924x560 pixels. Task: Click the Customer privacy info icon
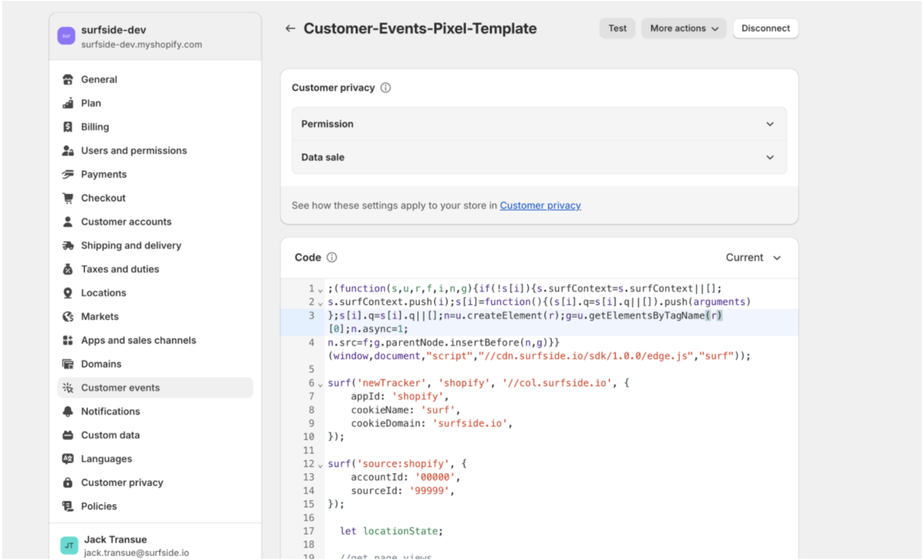coord(386,88)
